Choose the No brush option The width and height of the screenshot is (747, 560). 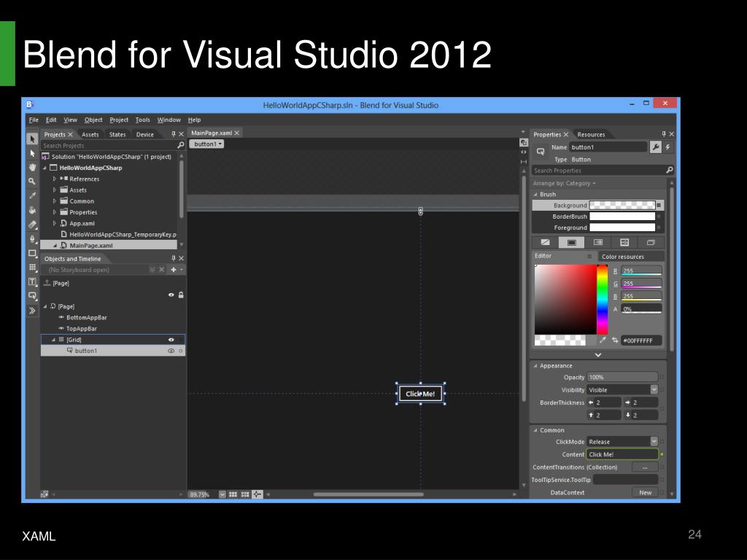tap(545, 242)
